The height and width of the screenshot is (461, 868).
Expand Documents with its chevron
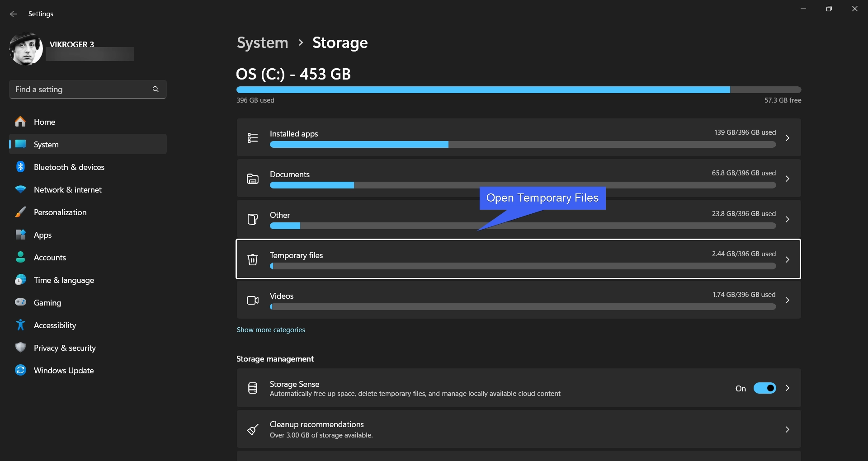point(787,179)
